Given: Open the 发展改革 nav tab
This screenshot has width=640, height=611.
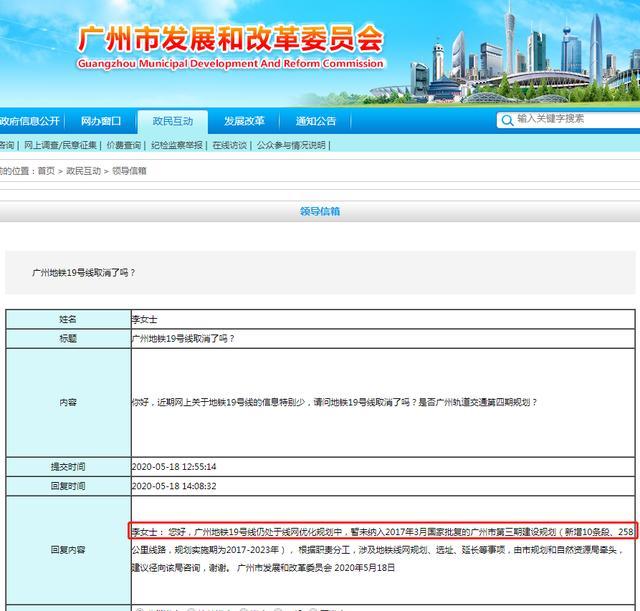Looking at the screenshot, I should pyautogui.click(x=244, y=121).
